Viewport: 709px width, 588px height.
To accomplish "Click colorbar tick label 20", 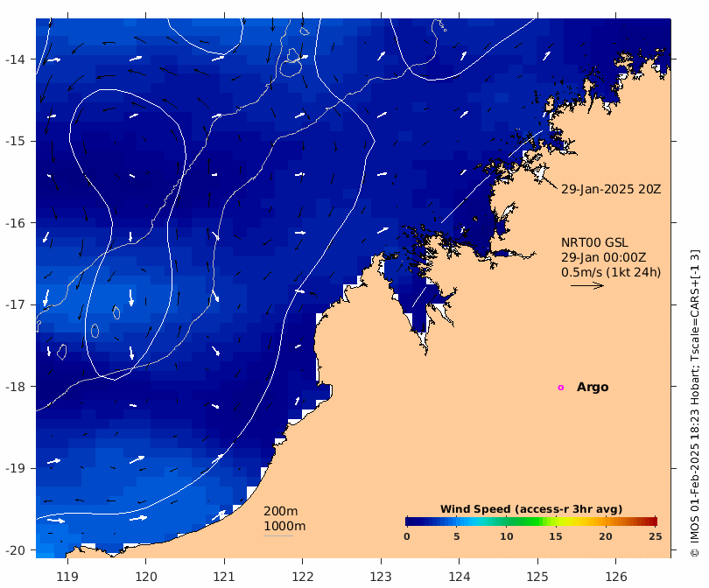I will click(606, 536).
